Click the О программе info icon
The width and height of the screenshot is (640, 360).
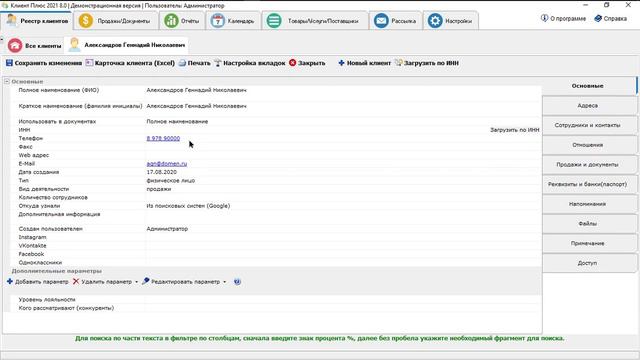pyautogui.click(x=544, y=18)
